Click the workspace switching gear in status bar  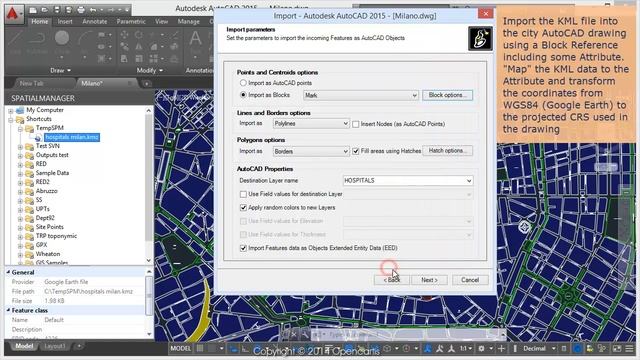pyautogui.click(x=482, y=348)
